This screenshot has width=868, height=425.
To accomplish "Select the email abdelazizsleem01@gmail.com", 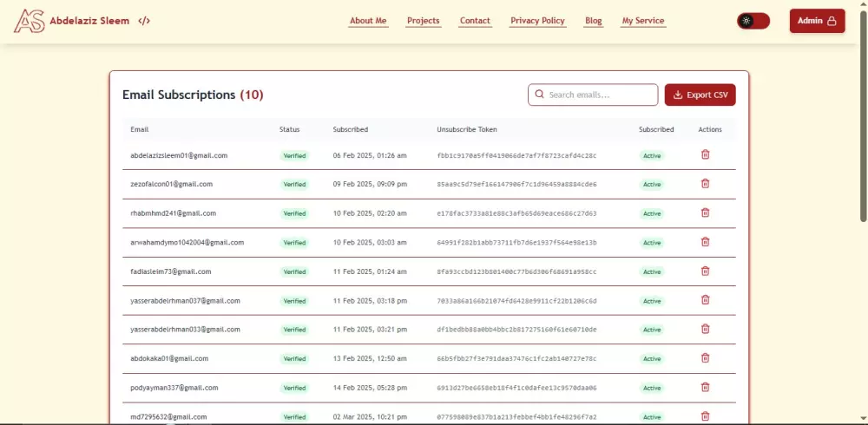I will (x=179, y=155).
